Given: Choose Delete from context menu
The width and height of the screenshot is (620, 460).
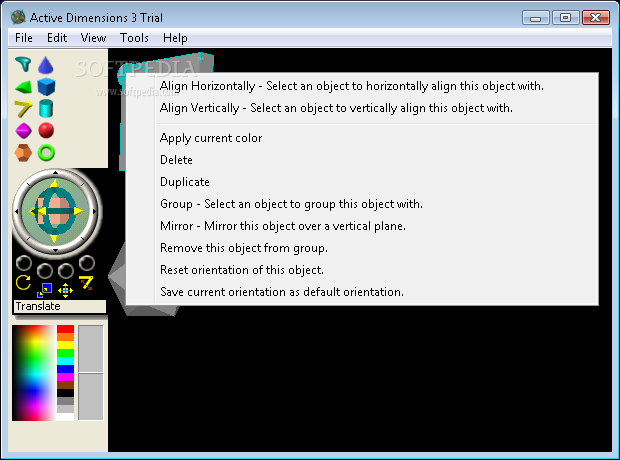Looking at the screenshot, I should click(362, 160).
